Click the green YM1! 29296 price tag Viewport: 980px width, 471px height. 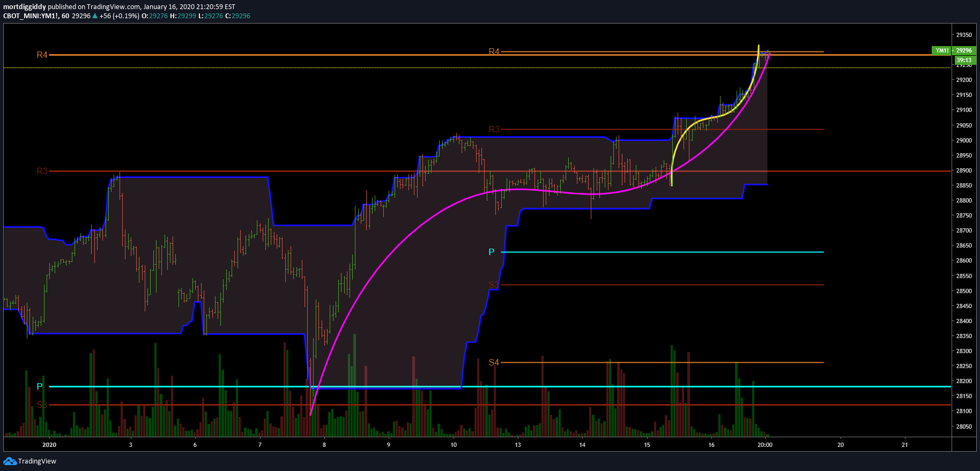point(954,50)
